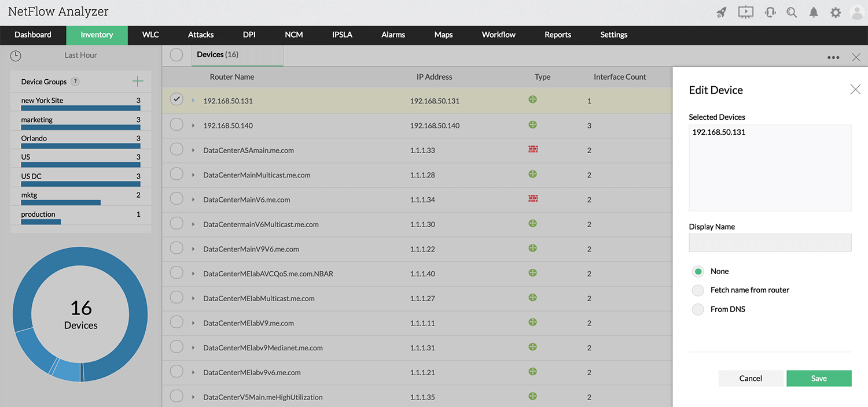Expand the DataCenterMainV6.me.com row
The width and height of the screenshot is (868, 407).
pyautogui.click(x=193, y=199)
